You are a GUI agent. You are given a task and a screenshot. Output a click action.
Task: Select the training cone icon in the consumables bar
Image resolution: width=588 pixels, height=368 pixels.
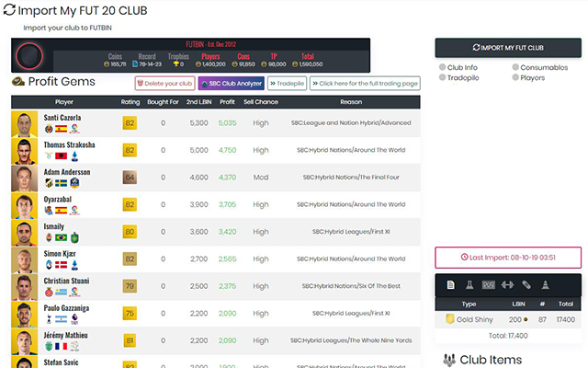[x=545, y=285]
